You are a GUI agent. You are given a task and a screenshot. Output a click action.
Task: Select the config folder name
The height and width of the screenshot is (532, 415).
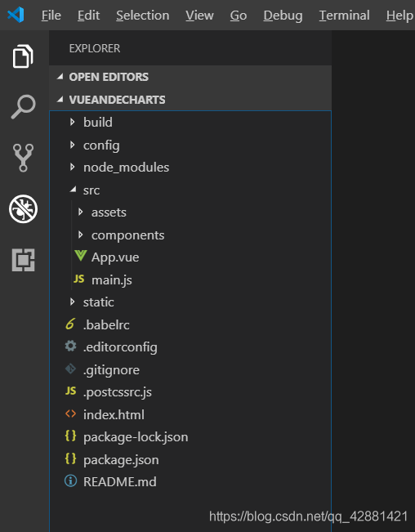click(101, 145)
